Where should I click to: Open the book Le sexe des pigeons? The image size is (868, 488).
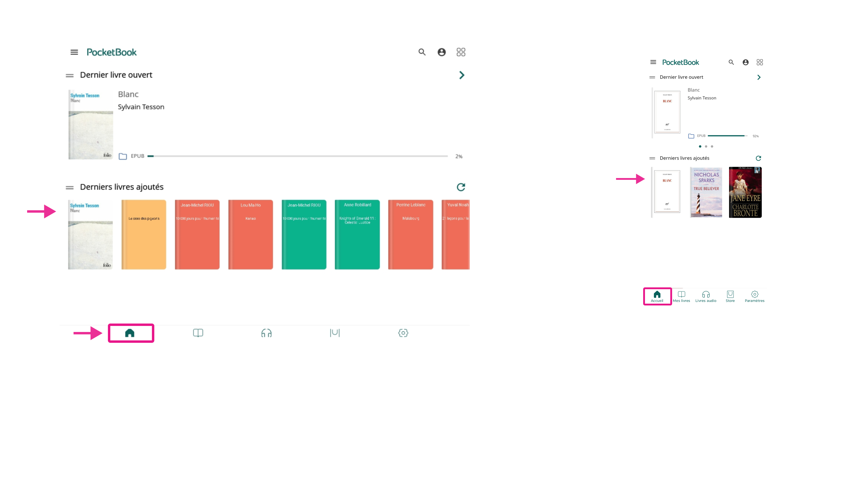pyautogui.click(x=144, y=234)
